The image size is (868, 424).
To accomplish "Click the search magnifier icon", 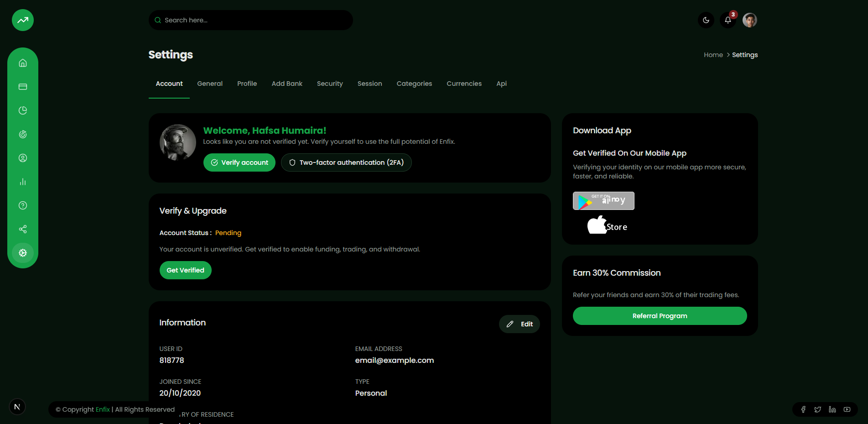I will coord(158,20).
